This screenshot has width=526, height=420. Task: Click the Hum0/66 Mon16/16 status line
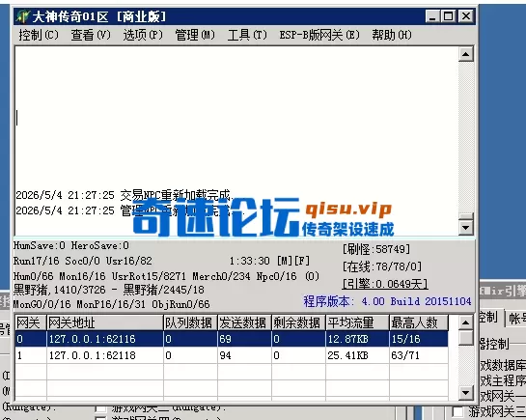click(166, 276)
